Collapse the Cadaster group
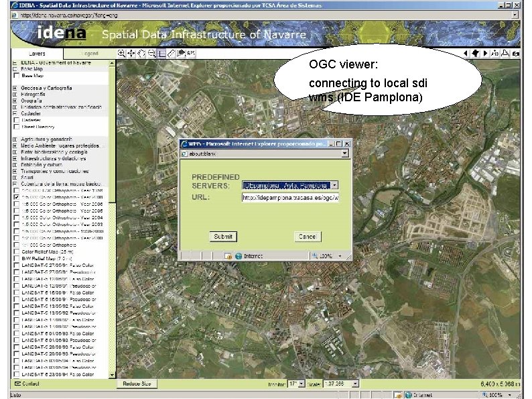Screen dimensions: 532x399 pyautogui.click(x=15, y=113)
